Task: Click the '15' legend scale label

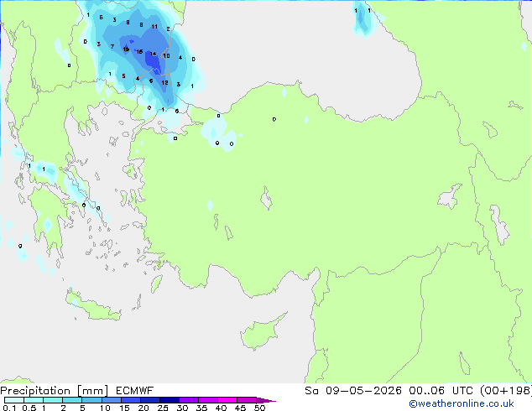Action: tap(124, 408)
